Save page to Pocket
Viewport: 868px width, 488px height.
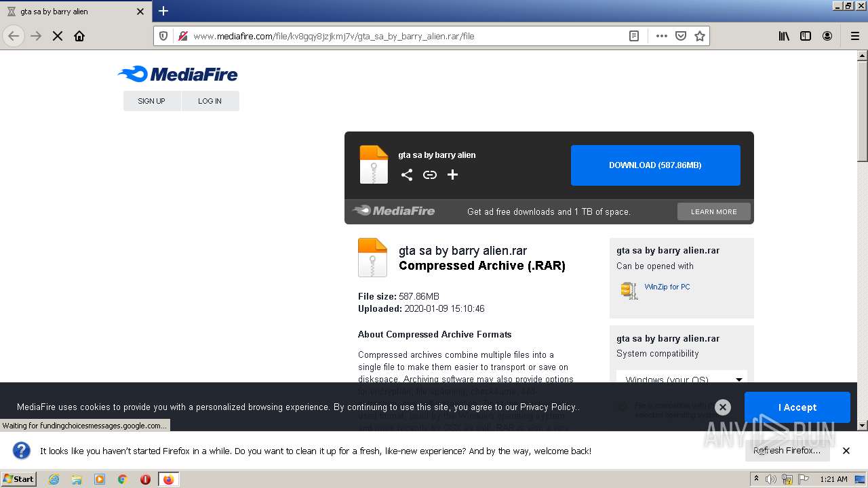[681, 36]
